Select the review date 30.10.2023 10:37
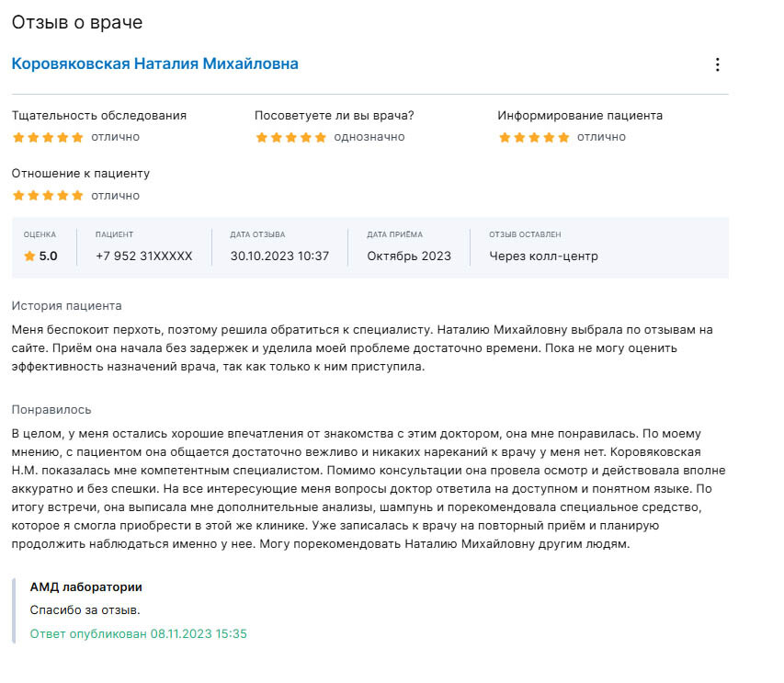 279,256
